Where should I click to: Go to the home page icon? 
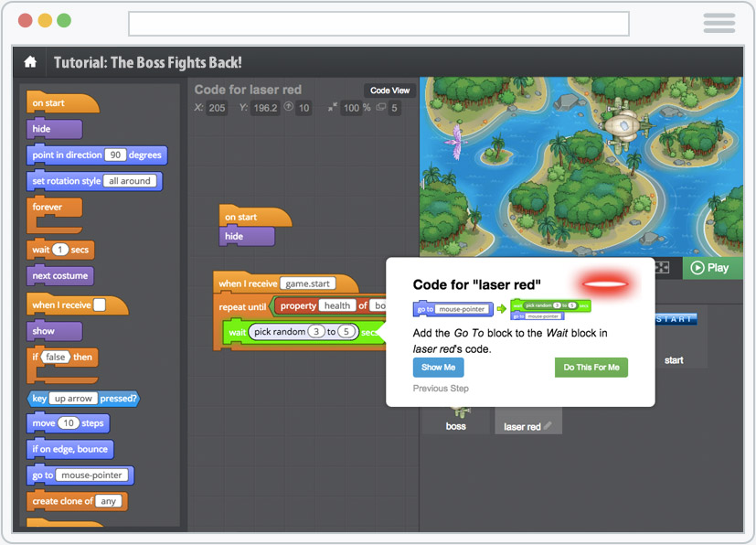pos(30,62)
